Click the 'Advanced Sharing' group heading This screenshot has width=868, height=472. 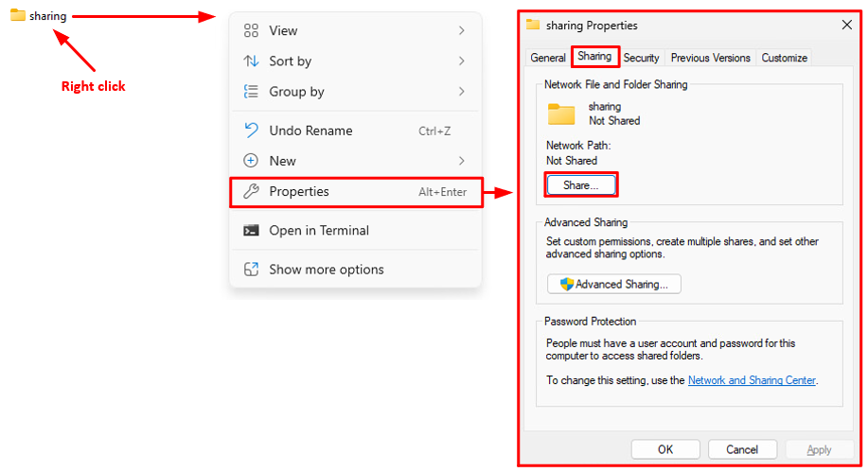586,222
